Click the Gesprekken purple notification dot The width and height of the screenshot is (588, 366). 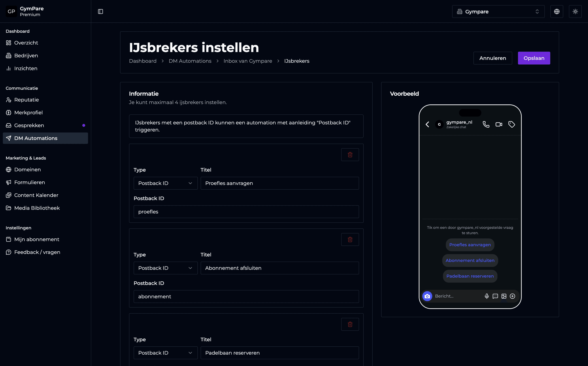click(x=84, y=125)
